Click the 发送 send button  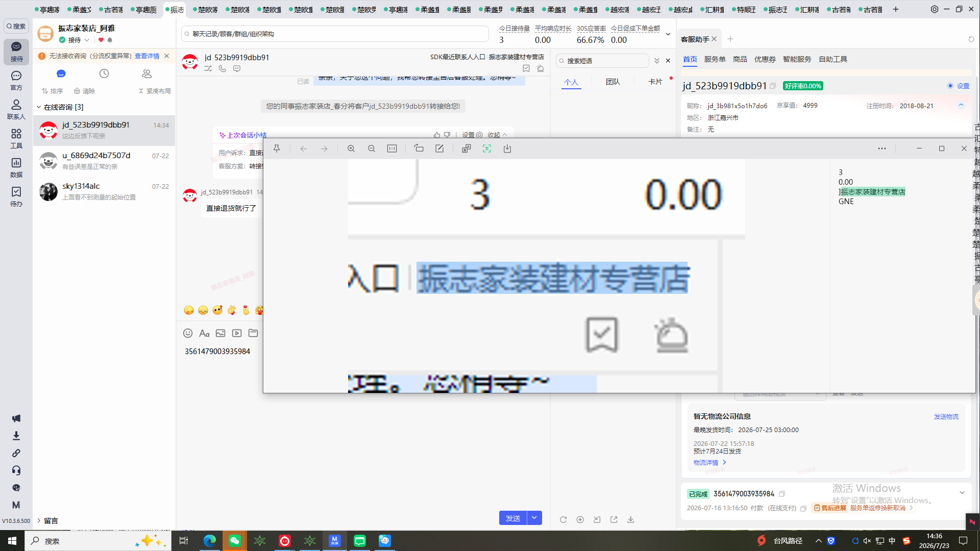(x=513, y=518)
